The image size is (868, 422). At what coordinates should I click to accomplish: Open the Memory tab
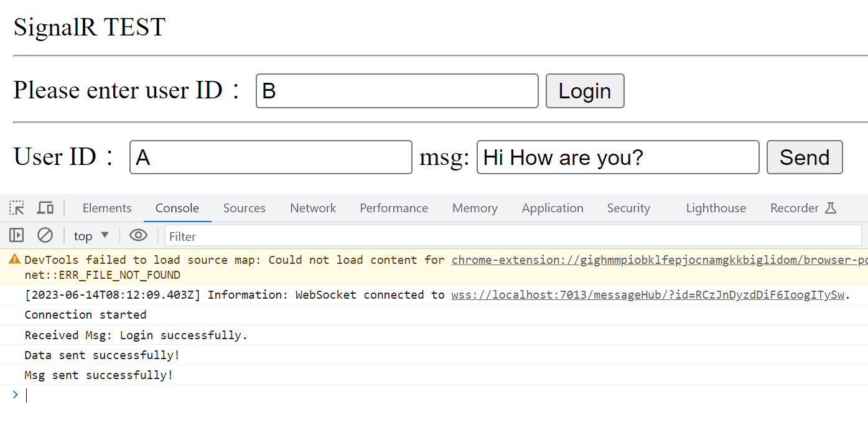[475, 208]
